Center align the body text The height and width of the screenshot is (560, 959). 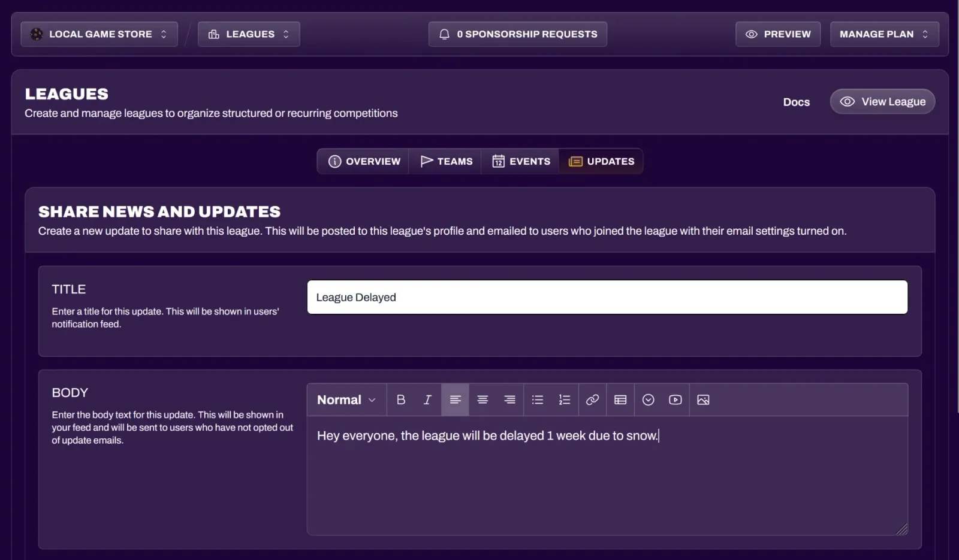pyautogui.click(x=482, y=399)
